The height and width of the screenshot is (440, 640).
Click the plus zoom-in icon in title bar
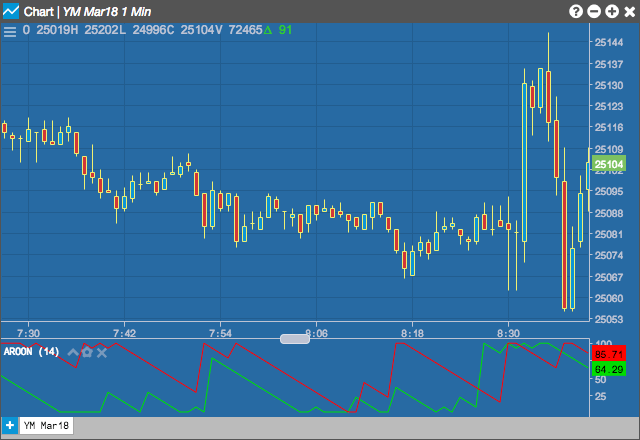[612, 11]
